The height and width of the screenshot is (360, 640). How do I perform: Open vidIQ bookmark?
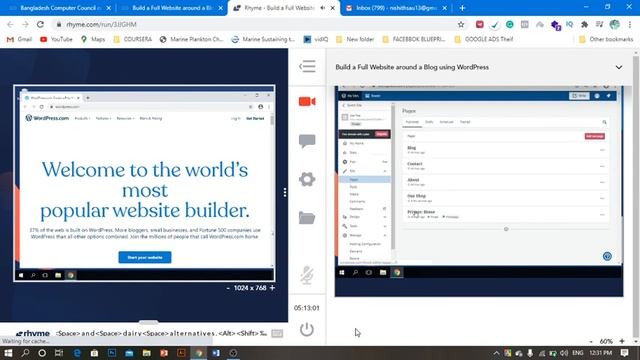pyautogui.click(x=316, y=39)
